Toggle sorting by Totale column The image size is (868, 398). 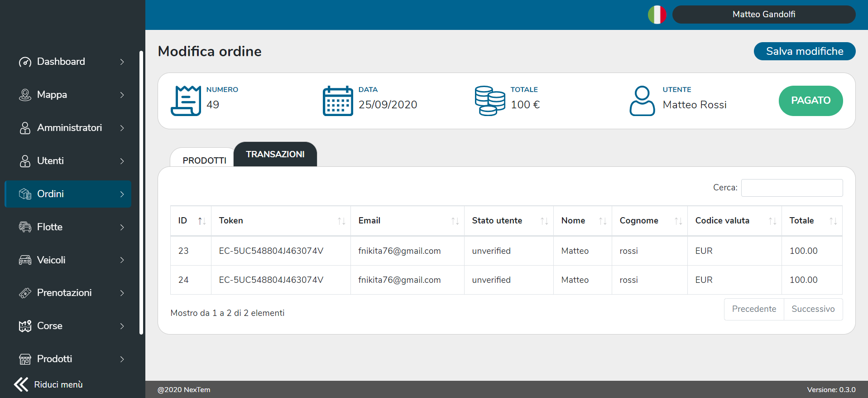pos(833,221)
